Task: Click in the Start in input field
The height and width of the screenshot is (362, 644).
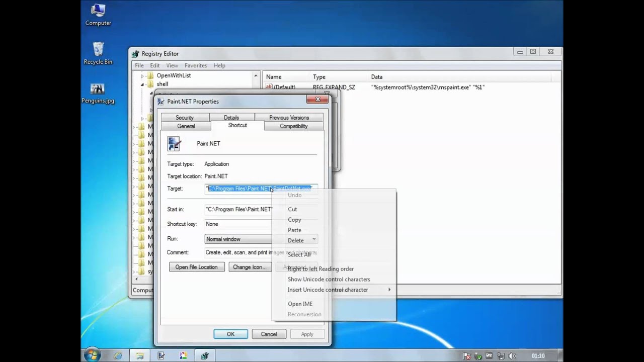Action: coord(261,209)
